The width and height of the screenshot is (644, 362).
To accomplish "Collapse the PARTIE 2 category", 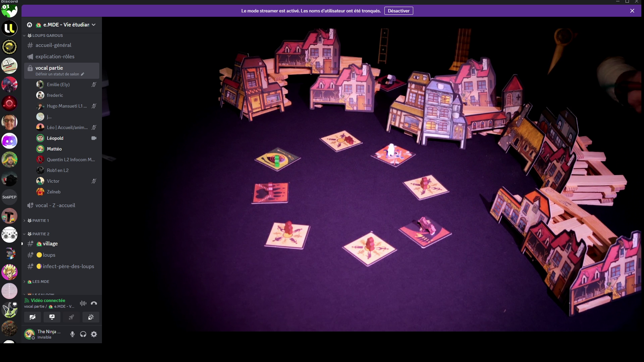I will point(41,234).
